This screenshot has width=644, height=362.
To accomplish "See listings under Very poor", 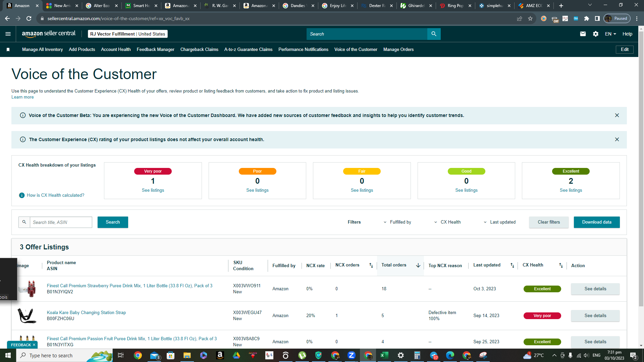I will [153, 190].
